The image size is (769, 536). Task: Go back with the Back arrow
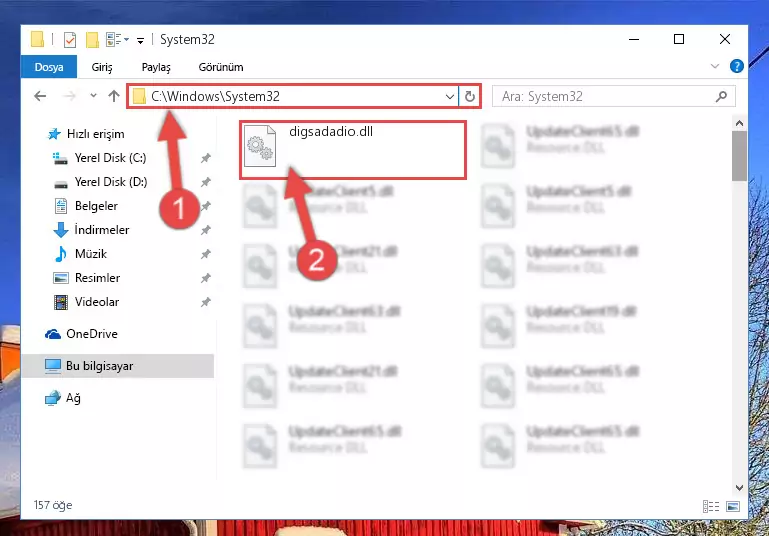coord(40,96)
